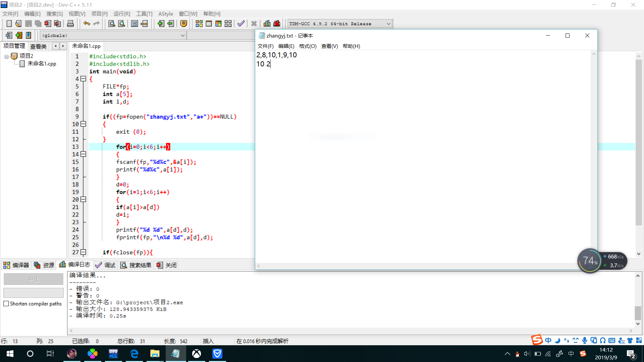The image size is (644, 362).
Task: Click the Redo arrow icon
Action: pos(97,23)
